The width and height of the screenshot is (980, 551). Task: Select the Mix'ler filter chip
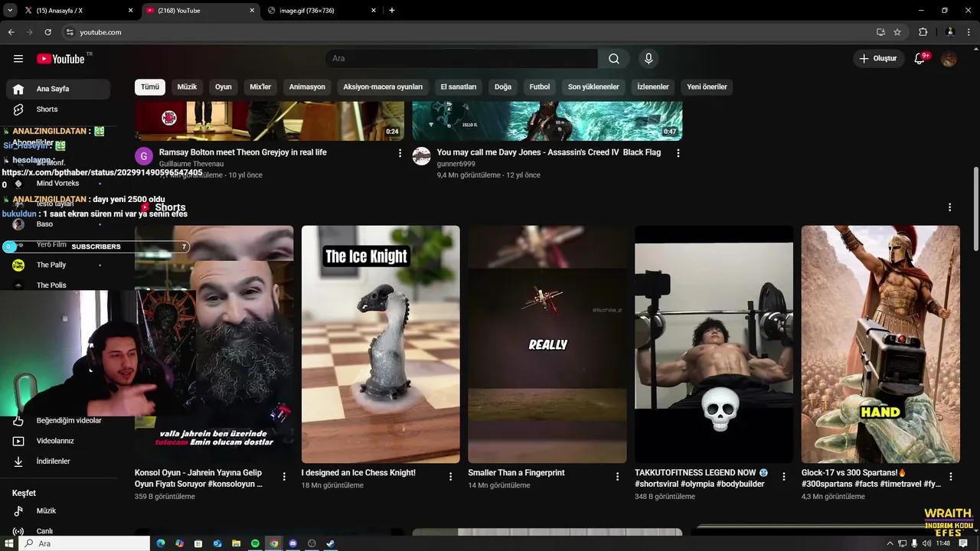click(260, 87)
